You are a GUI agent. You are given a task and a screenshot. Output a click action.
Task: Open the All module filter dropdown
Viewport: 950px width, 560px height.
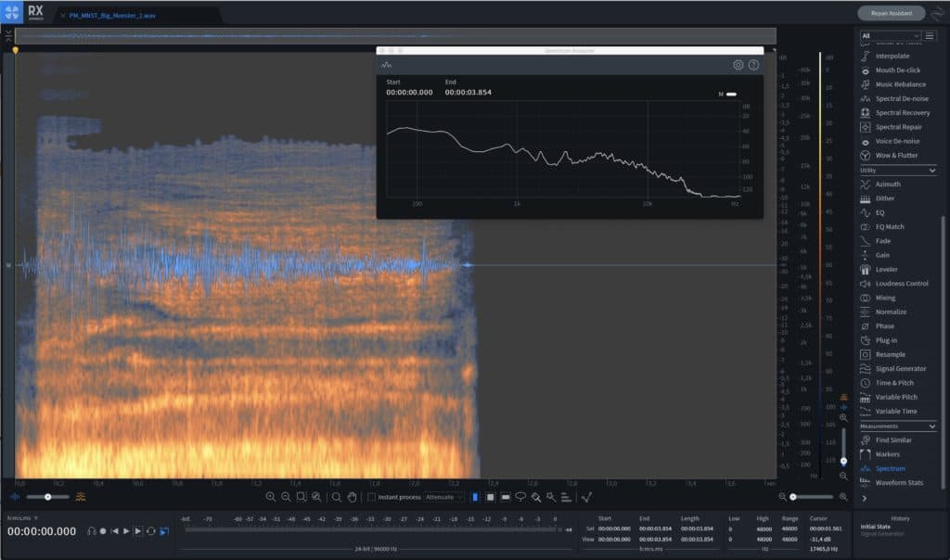tap(890, 36)
